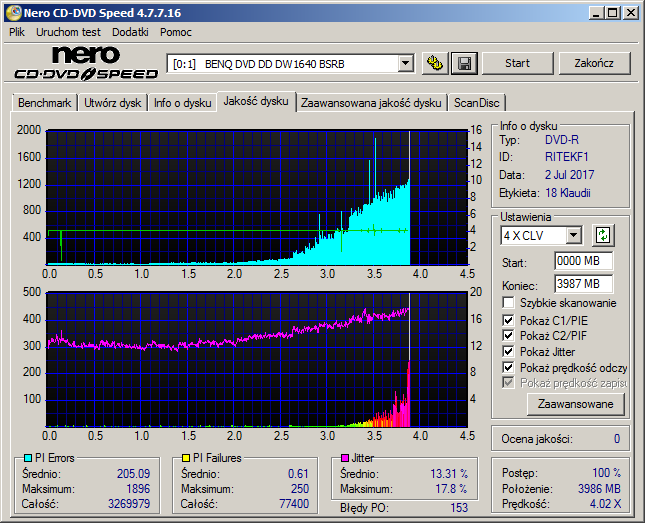Open the drive options tools icon
The width and height of the screenshot is (645, 523).
[x=435, y=63]
